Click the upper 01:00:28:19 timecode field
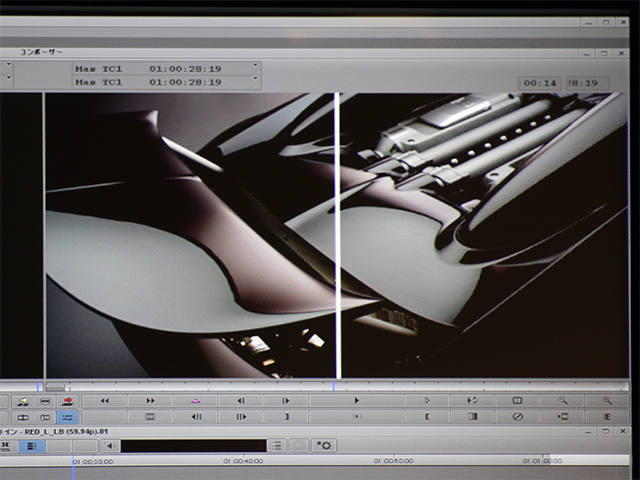640x480 pixels. [185, 69]
